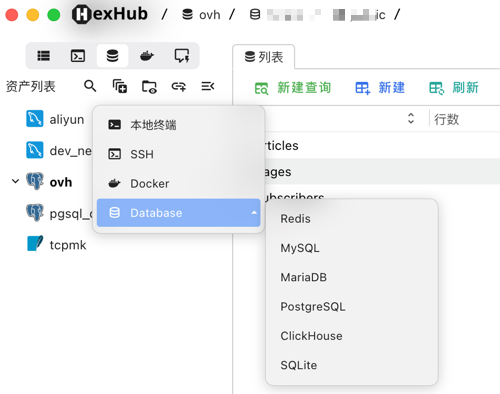Open the Database submenu entry
This screenshot has height=394, width=500.
178,213
